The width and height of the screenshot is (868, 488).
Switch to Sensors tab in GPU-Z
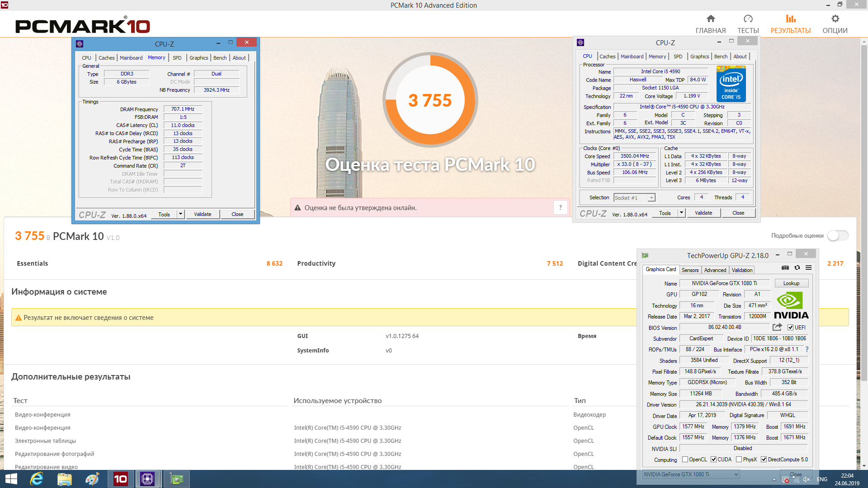(x=690, y=270)
